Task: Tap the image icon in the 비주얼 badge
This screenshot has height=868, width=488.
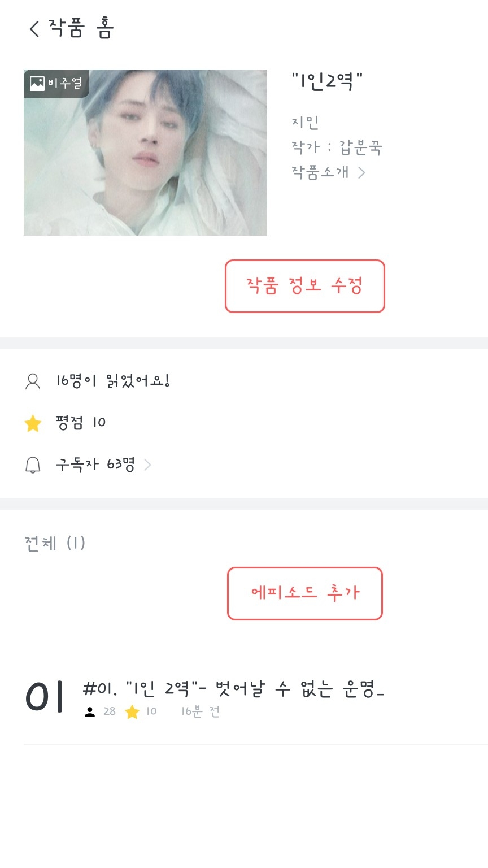Action: tap(37, 84)
